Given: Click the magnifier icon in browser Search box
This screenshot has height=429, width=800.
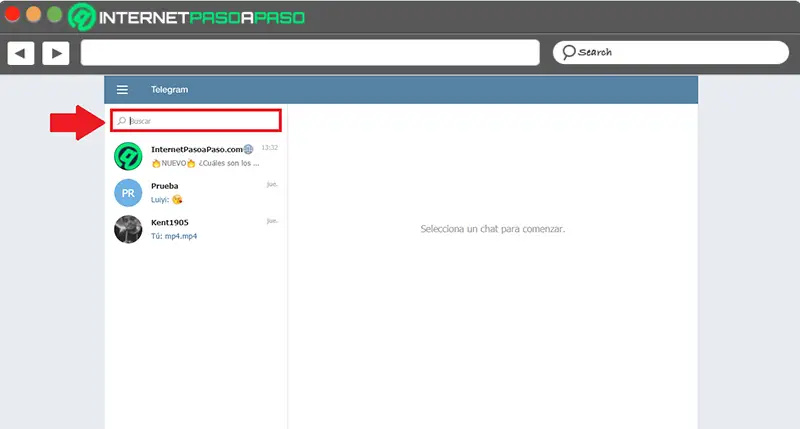Looking at the screenshot, I should [568, 52].
